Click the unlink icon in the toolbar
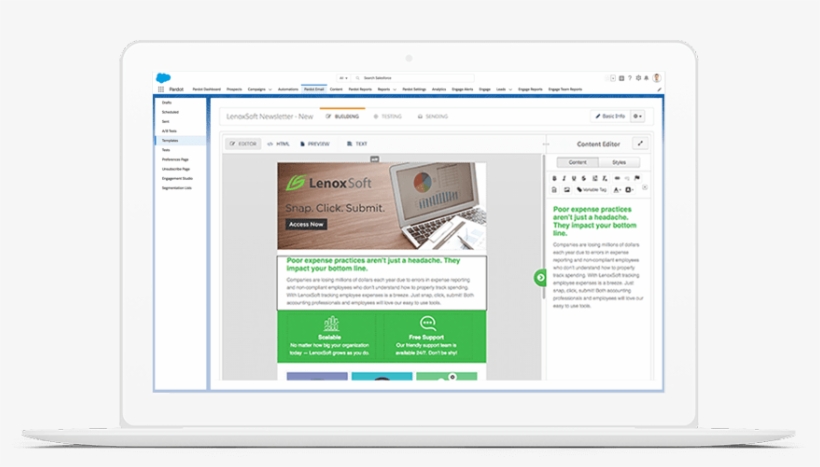 (627, 178)
